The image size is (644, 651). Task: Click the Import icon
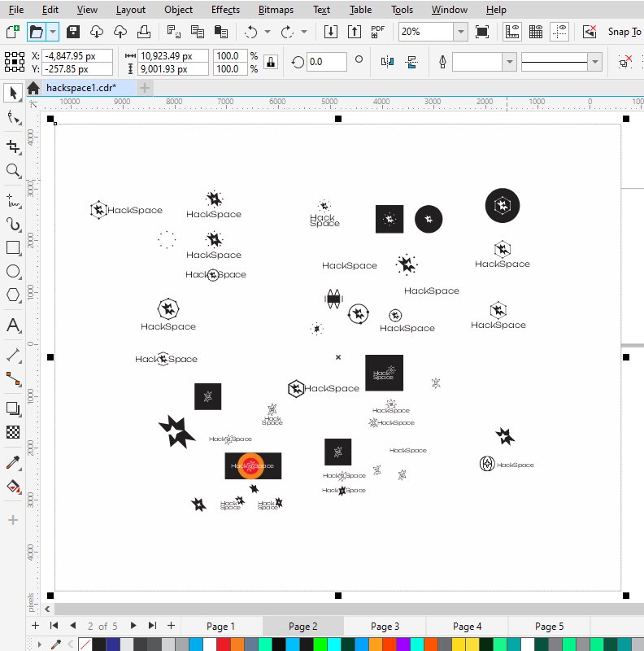(x=331, y=32)
